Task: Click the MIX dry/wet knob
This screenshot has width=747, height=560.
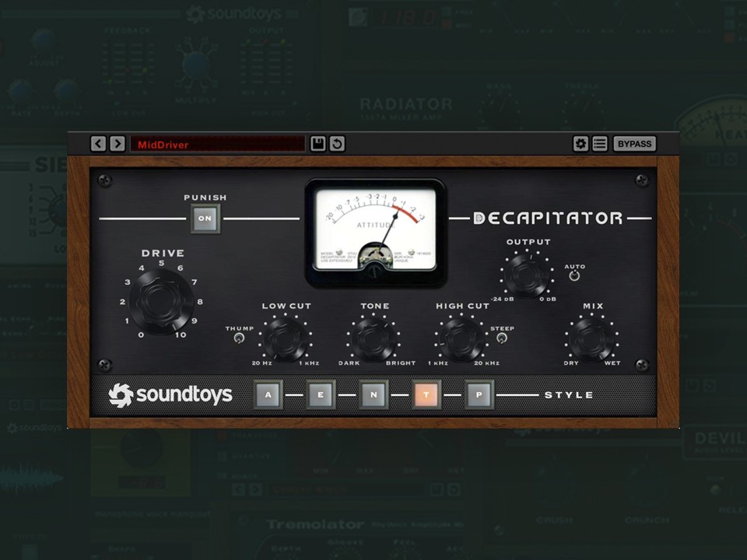Action: [x=592, y=339]
